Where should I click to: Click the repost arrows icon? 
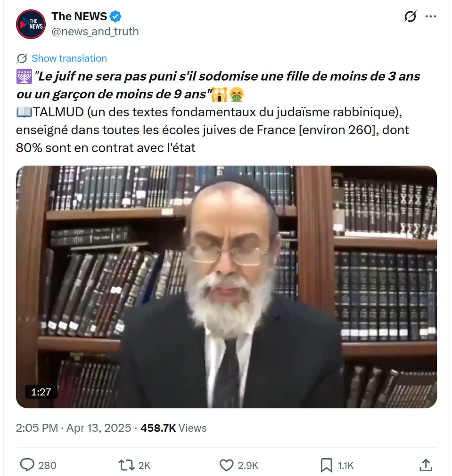click(x=126, y=465)
